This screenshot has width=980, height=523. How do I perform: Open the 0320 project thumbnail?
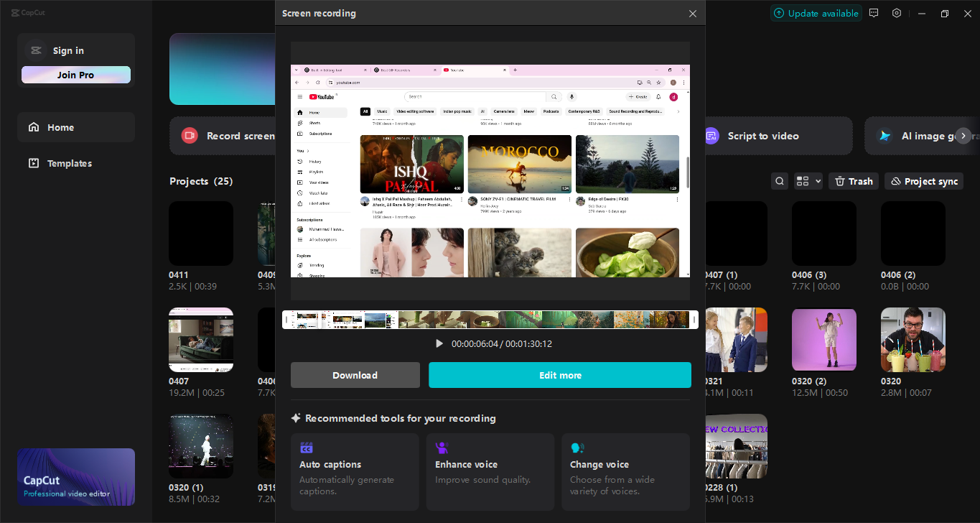click(913, 339)
